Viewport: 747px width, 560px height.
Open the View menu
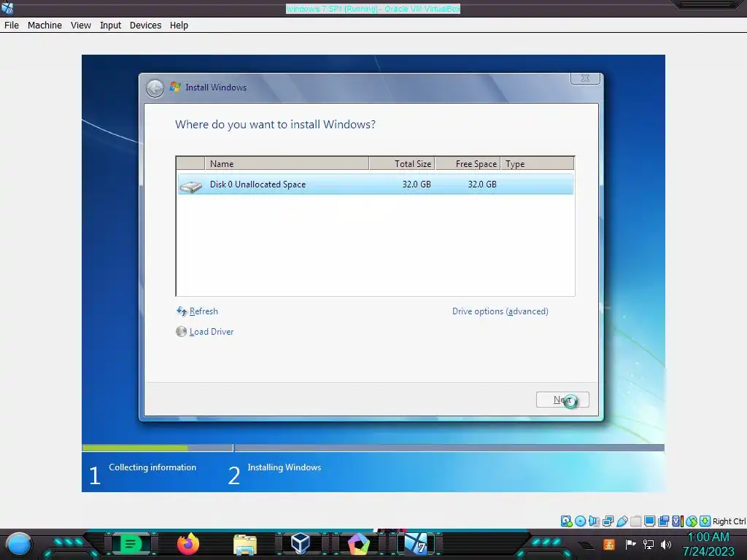pos(81,26)
